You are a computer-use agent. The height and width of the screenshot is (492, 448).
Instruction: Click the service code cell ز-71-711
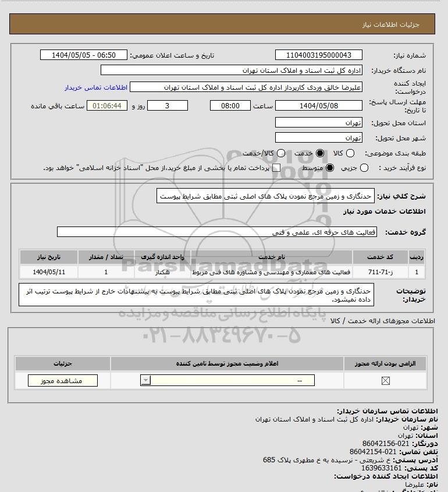(x=381, y=272)
